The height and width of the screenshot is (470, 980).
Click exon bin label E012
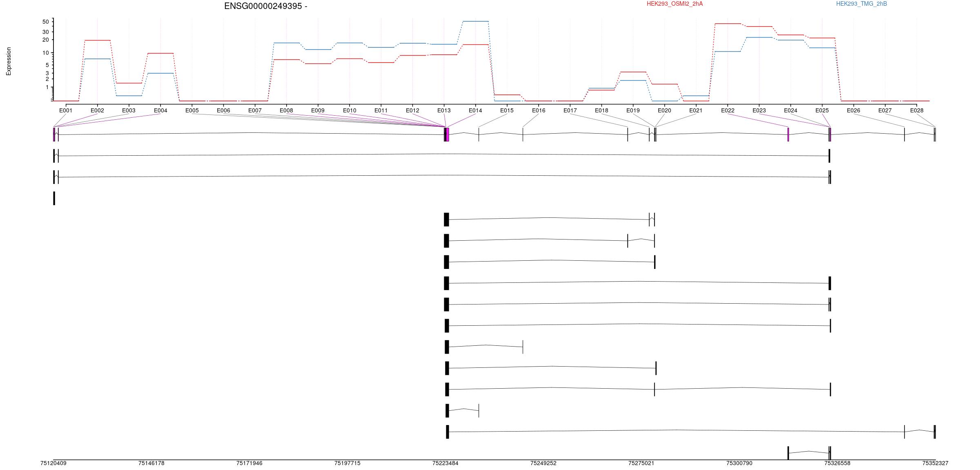coord(412,110)
